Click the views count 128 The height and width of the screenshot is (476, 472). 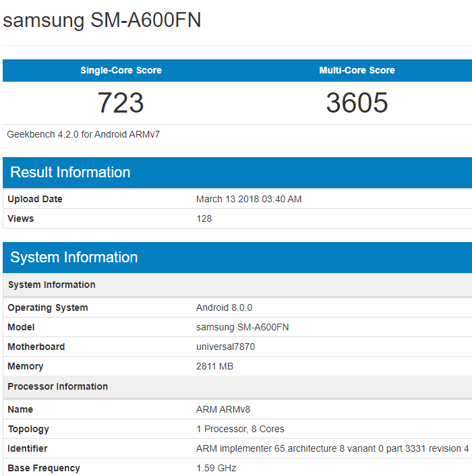pos(204,218)
